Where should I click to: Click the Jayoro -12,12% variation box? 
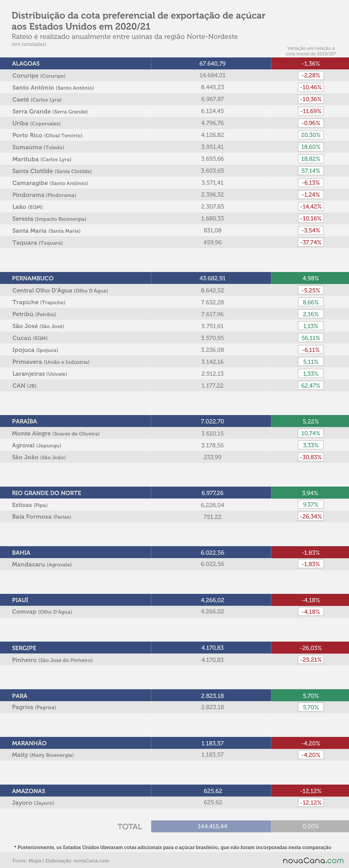click(311, 802)
